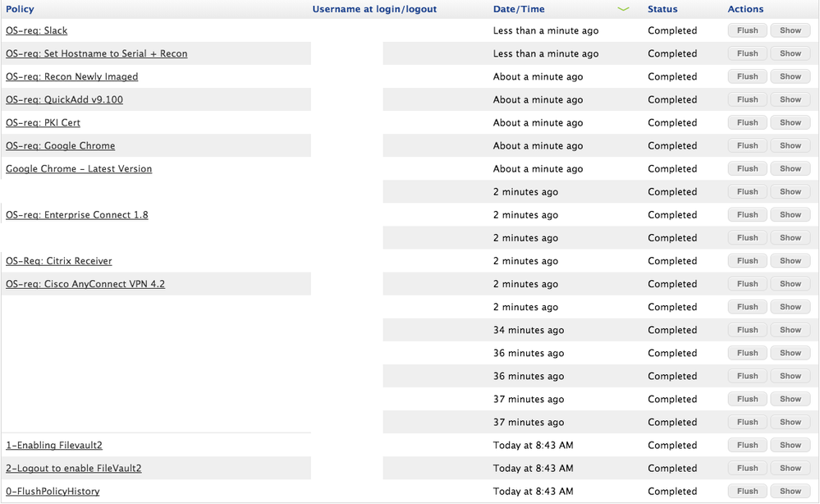Open the OS-req: Enterprise Connect 1.8 policy
The width and height of the screenshot is (820, 504).
pyautogui.click(x=77, y=214)
